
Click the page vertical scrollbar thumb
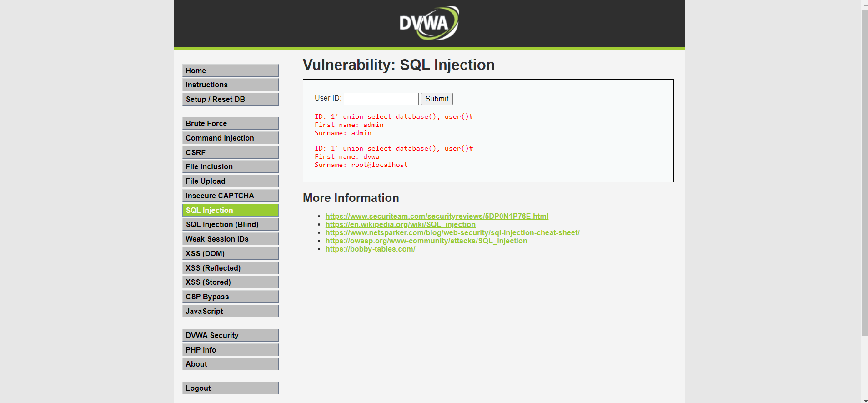(864, 173)
